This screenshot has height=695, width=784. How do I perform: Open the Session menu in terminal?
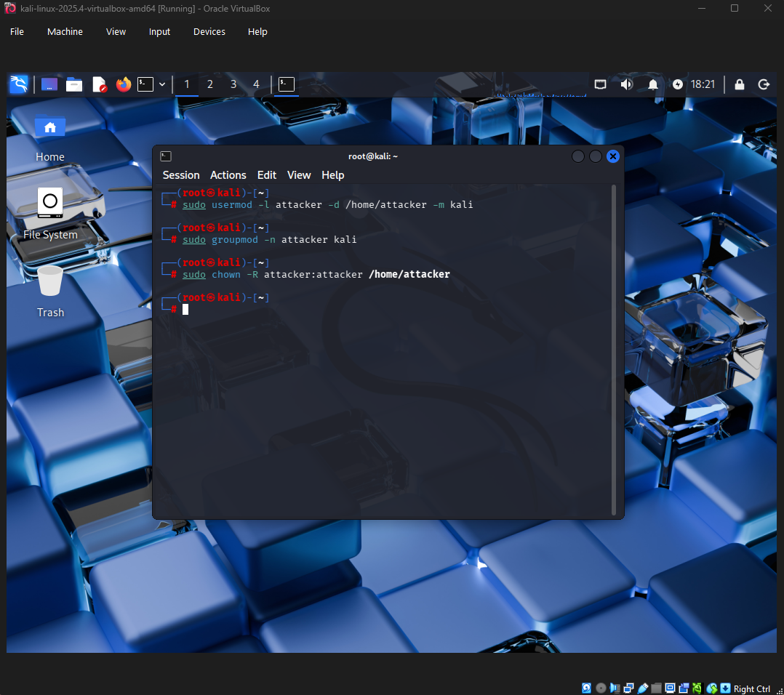181,175
